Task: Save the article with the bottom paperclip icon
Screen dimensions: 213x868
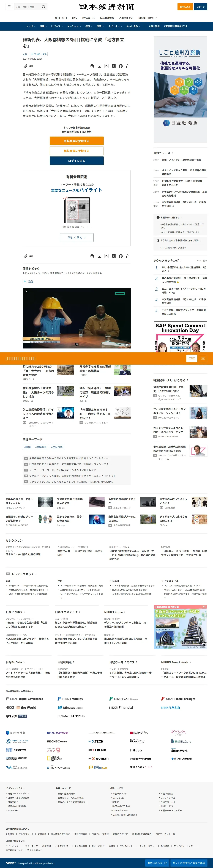Action: click(x=25, y=256)
